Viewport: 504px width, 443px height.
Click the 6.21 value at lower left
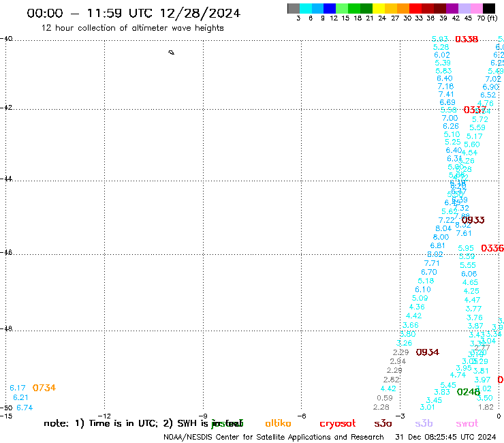pyautogui.click(x=20, y=397)
